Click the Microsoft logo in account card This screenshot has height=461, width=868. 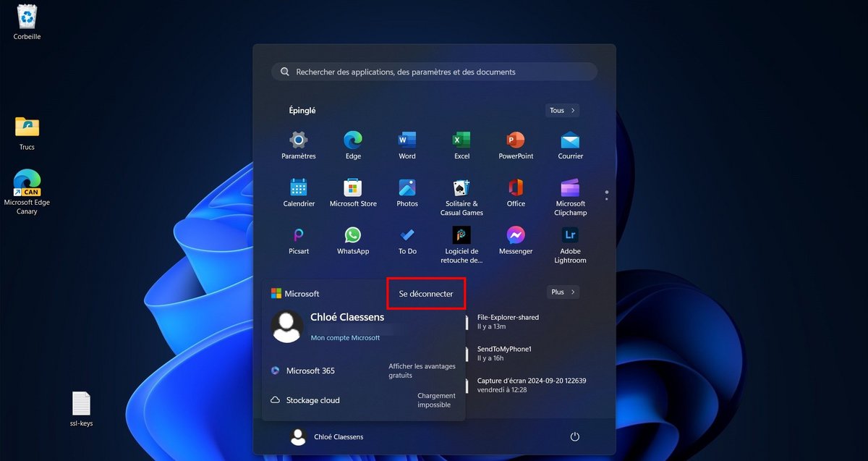coord(276,294)
